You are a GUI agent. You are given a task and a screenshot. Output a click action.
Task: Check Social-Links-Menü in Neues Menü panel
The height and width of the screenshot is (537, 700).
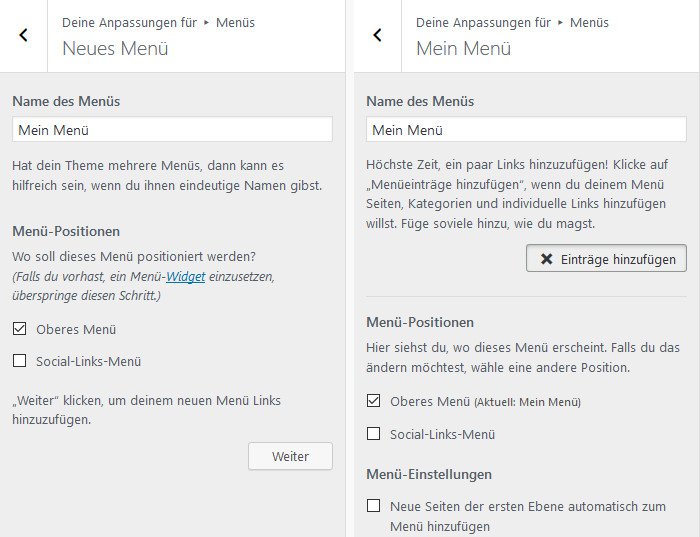click(x=19, y=361)
